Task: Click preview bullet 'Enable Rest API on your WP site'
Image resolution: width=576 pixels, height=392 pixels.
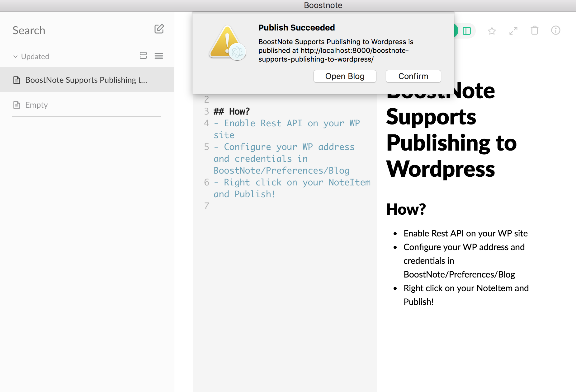Action: 465,233
